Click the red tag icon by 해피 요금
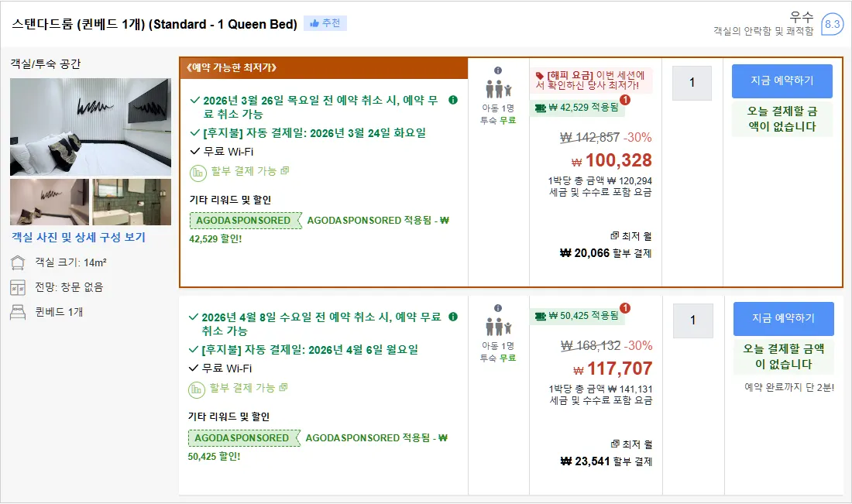Screen dimensions: 852x504 [540, 76]
